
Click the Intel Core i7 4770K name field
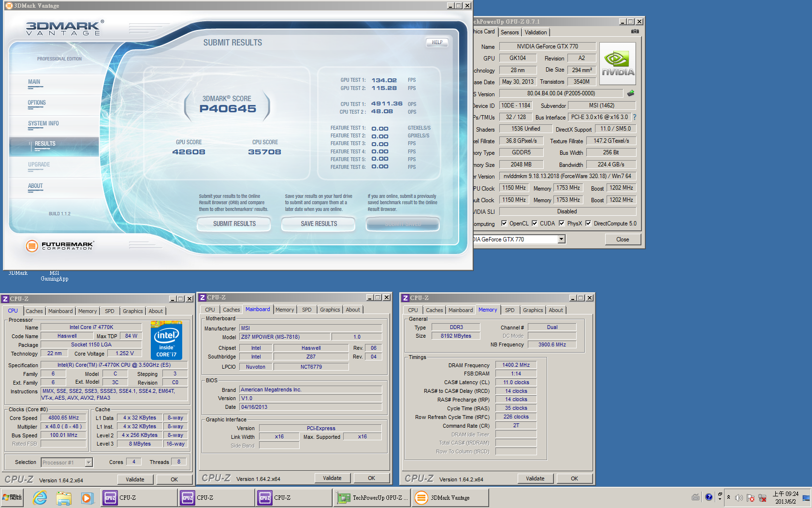[x=91, y=328]
